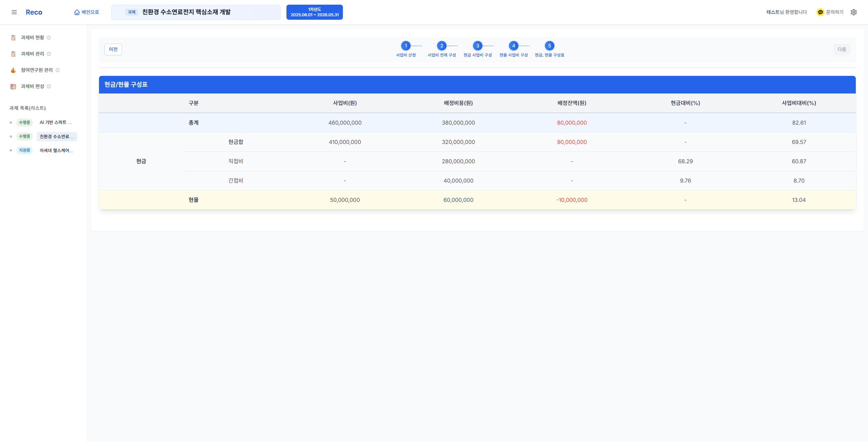Click the 사업비대비(%) column header

[x=799, y=103]
